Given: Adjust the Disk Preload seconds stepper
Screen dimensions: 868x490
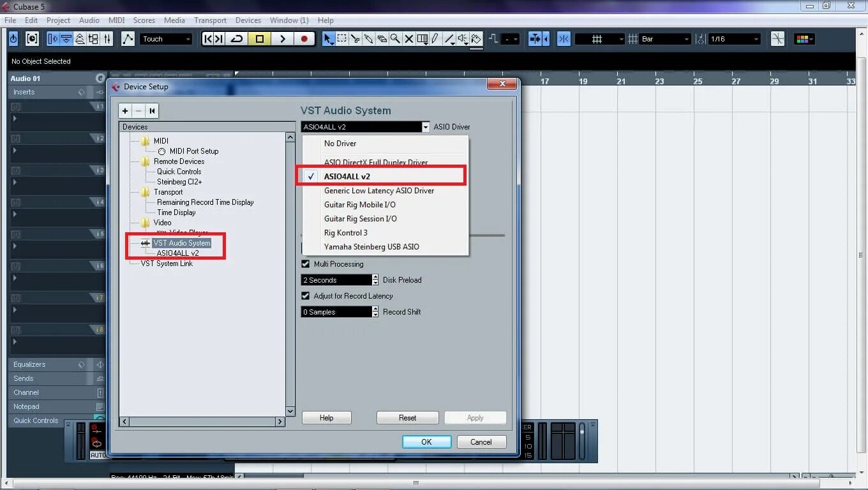Looking at the screenshot, I should (x=375, y=280).
